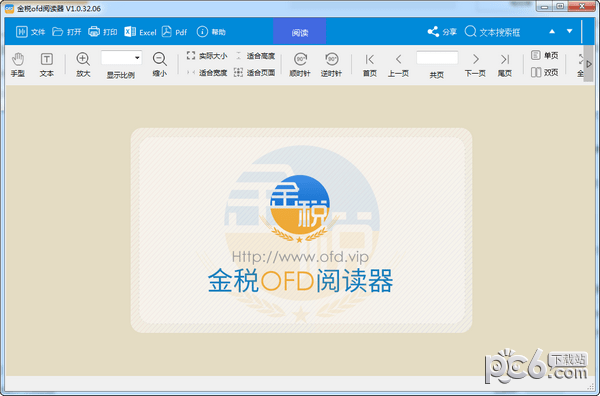Image resolution: width=600 pixels, height=396 pixels.
Task: Switch to 双页 double page view
Action: pyautogui.click(x=545, y=72)
